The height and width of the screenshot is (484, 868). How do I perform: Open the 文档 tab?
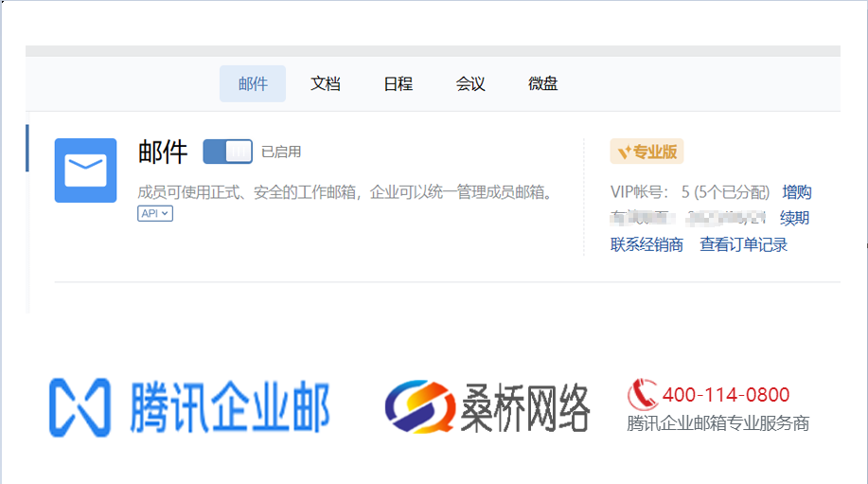326,83
